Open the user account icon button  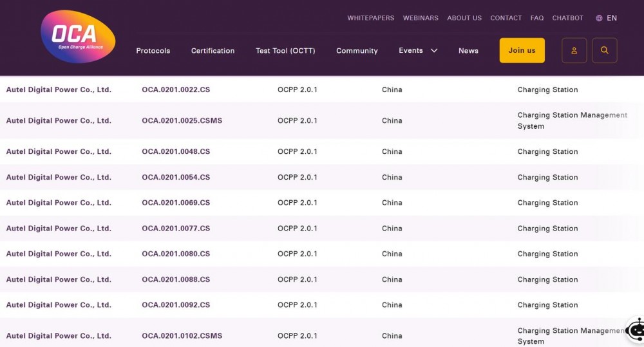click(574, 50)
